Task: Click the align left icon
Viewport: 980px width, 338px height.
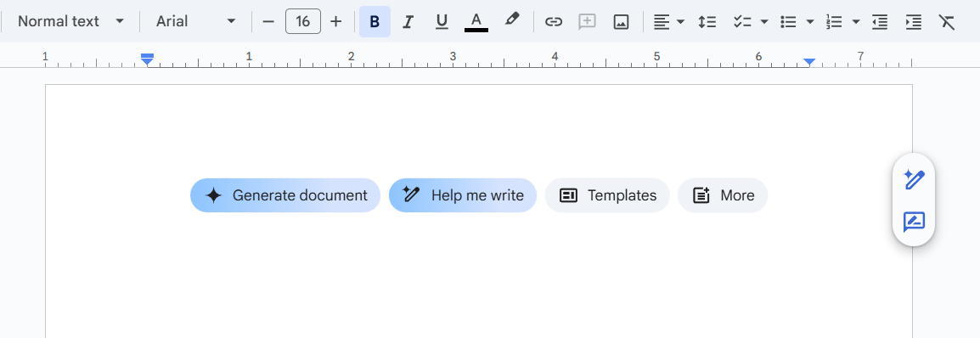Action: click(662, 22)
